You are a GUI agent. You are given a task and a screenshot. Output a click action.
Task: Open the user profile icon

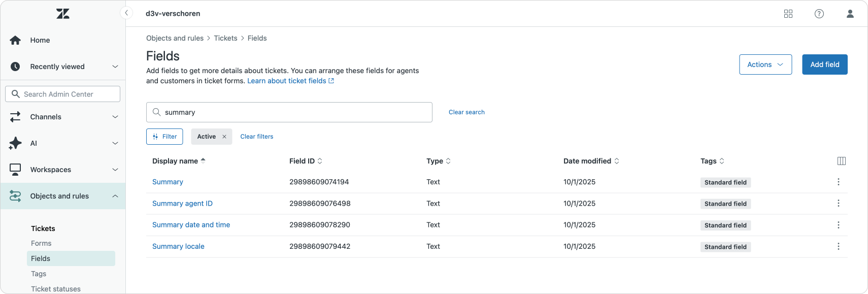click(x=850, y=14)
